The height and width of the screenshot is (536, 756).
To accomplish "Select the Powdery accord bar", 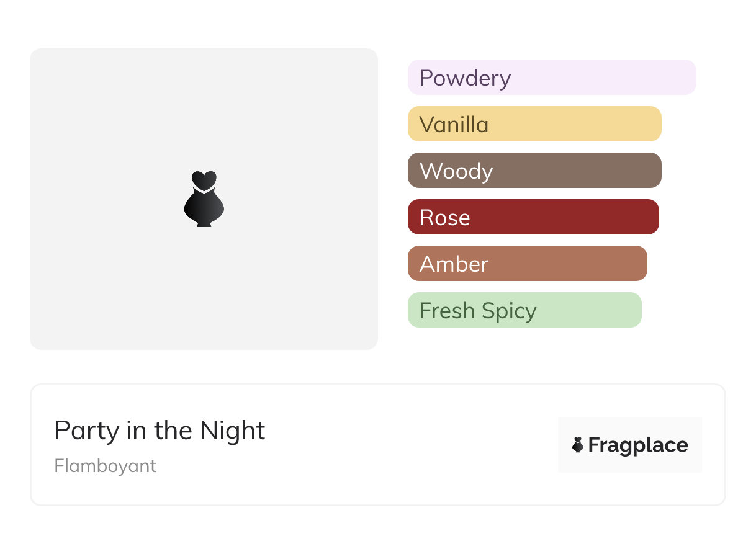I will coord(552,78).
